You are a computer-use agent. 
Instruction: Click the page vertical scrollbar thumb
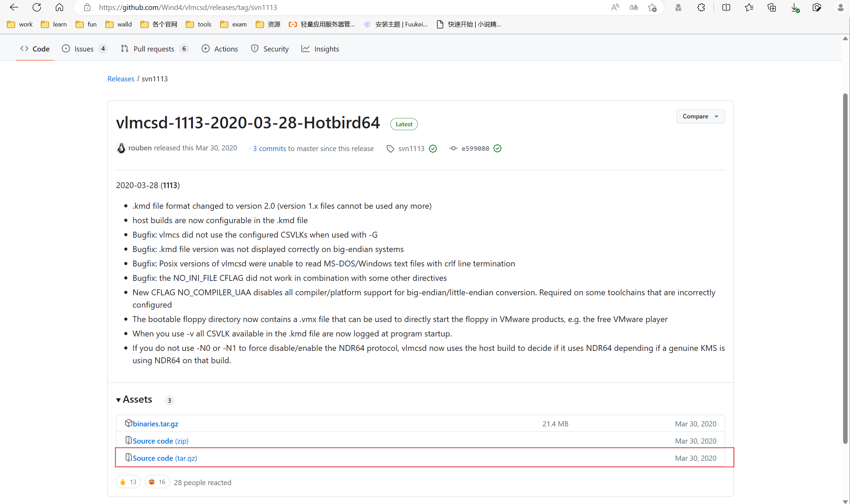click(845, 268)
